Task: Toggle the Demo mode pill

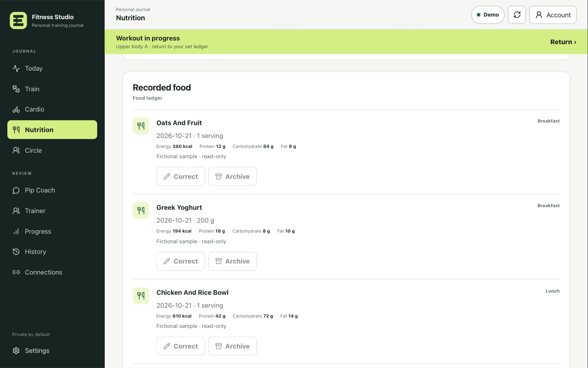Action: (488, 15)
